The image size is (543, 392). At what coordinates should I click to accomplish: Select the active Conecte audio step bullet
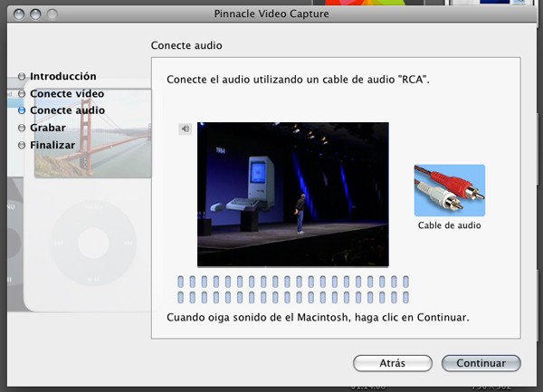[x=22, y=110]
